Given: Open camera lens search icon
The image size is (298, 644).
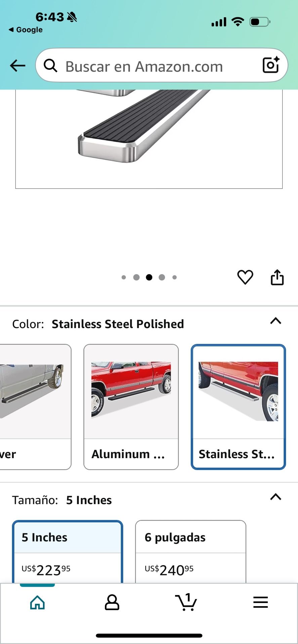Looking at the screenshot, I should coord(270,65).
